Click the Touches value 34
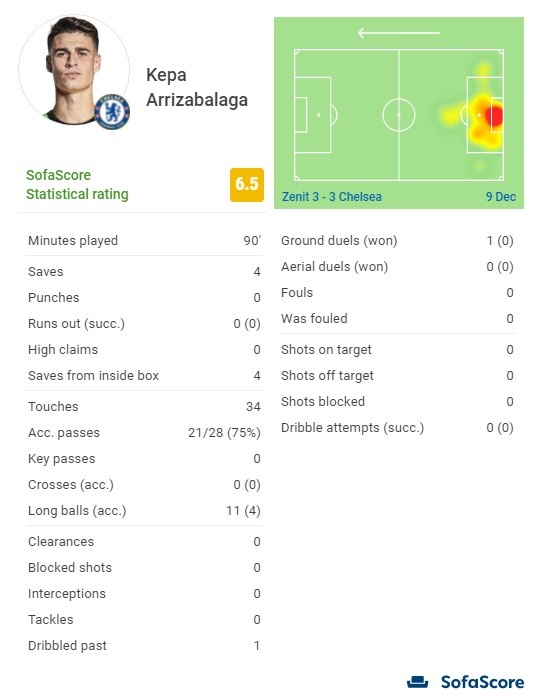541x695 pixels. point(253,407)
